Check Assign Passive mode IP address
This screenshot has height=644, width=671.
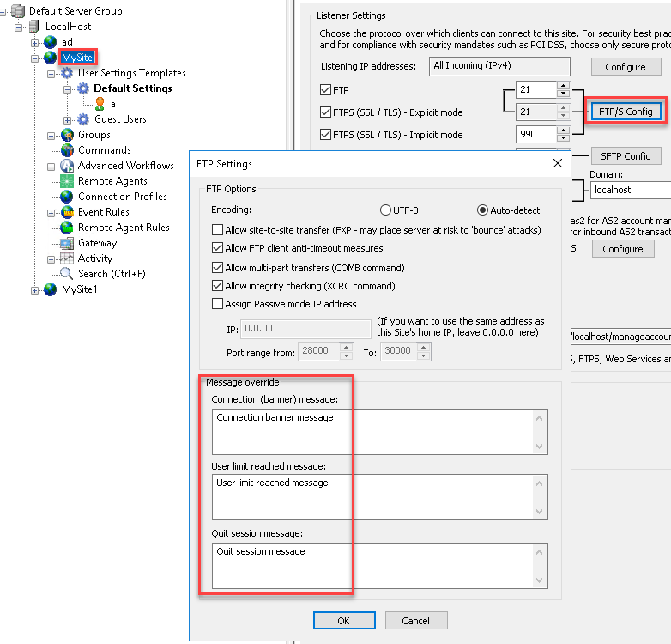tap(217, 304)
